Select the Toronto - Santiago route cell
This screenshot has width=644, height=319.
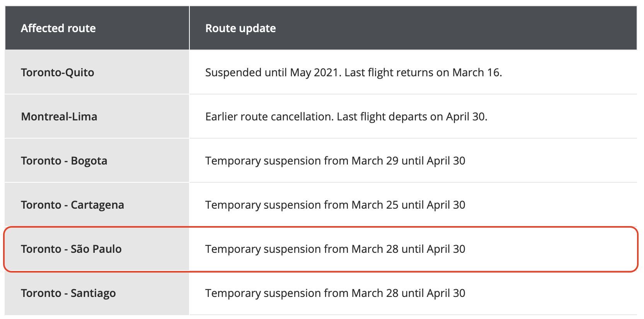click(x=97, y=293)
